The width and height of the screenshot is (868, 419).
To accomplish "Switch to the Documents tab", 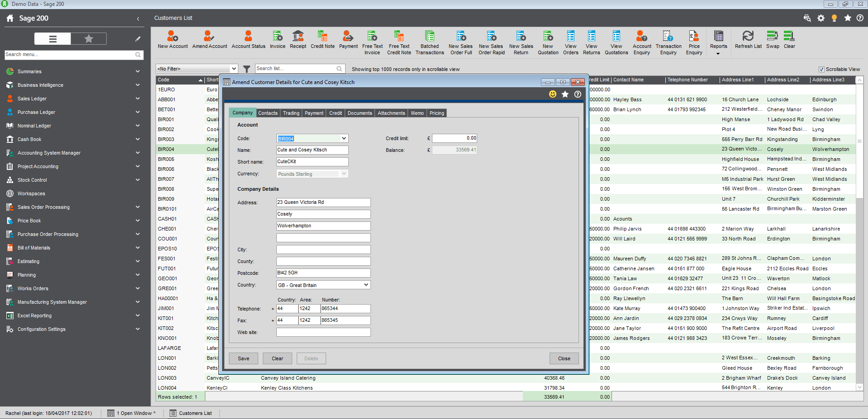I will pyautogui.click(x=360, y=113).
